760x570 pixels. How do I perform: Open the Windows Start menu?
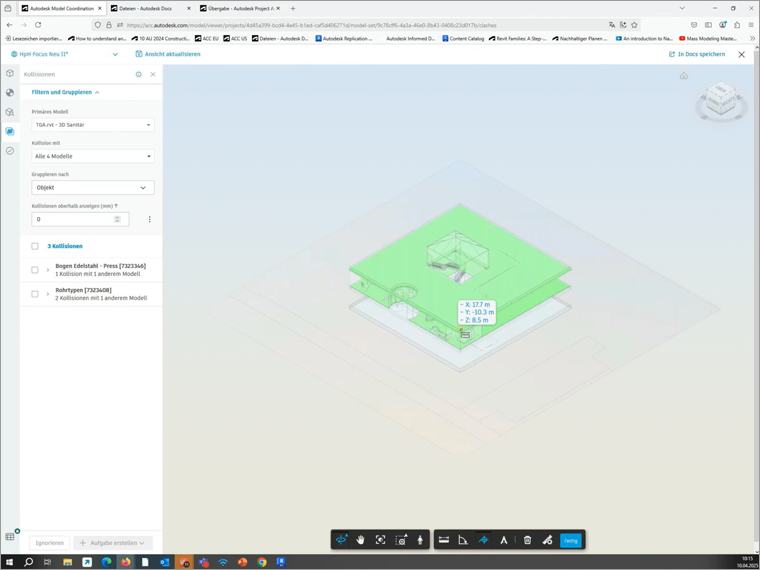click(9, 562)
